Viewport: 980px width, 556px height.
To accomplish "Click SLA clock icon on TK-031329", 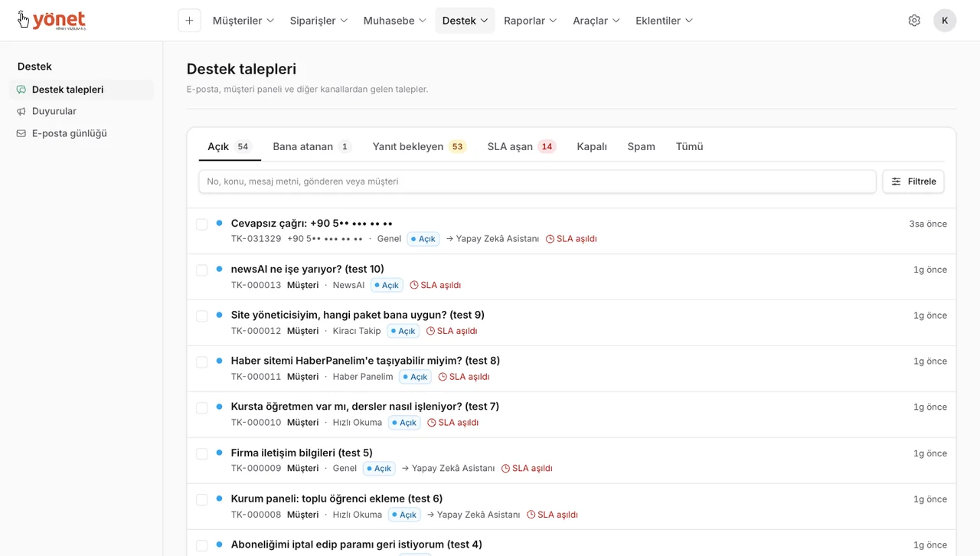I will 550,239.
